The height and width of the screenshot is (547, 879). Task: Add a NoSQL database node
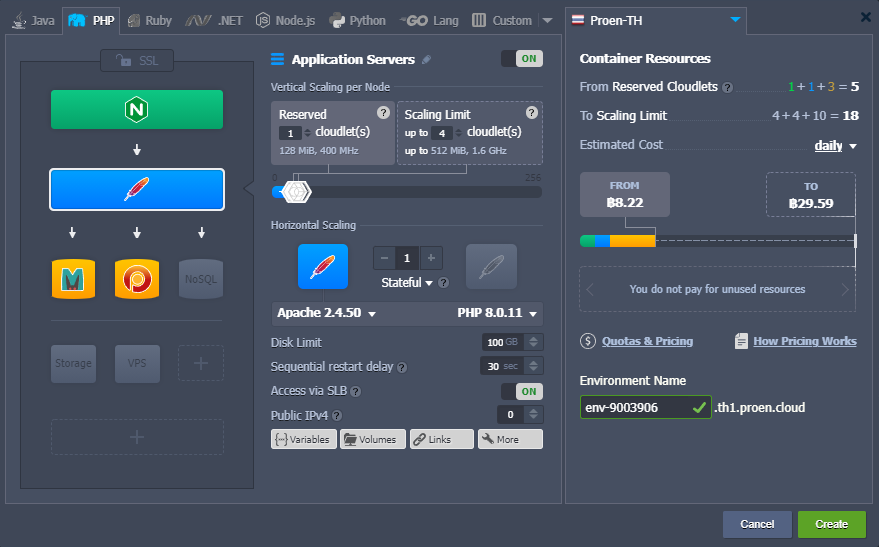tap(201, 279)
